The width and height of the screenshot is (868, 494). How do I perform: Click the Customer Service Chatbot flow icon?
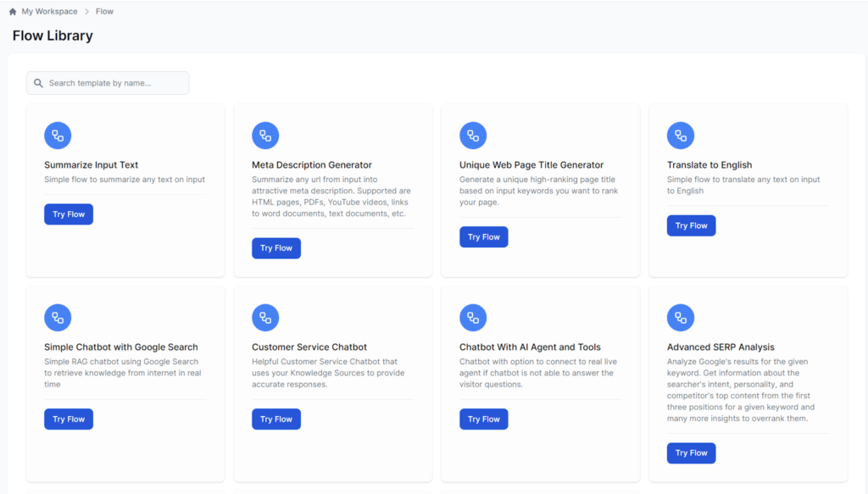pos(265,317)
